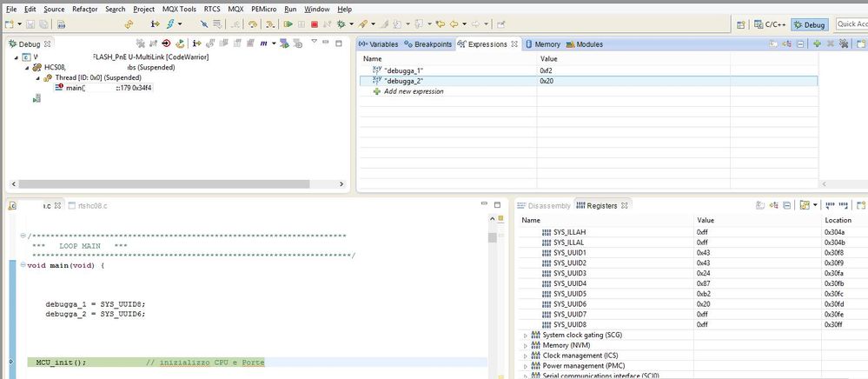Click the chain link icon in main toolbar
The height and width of the screenshot is (379, 868).
pos(129,24)
